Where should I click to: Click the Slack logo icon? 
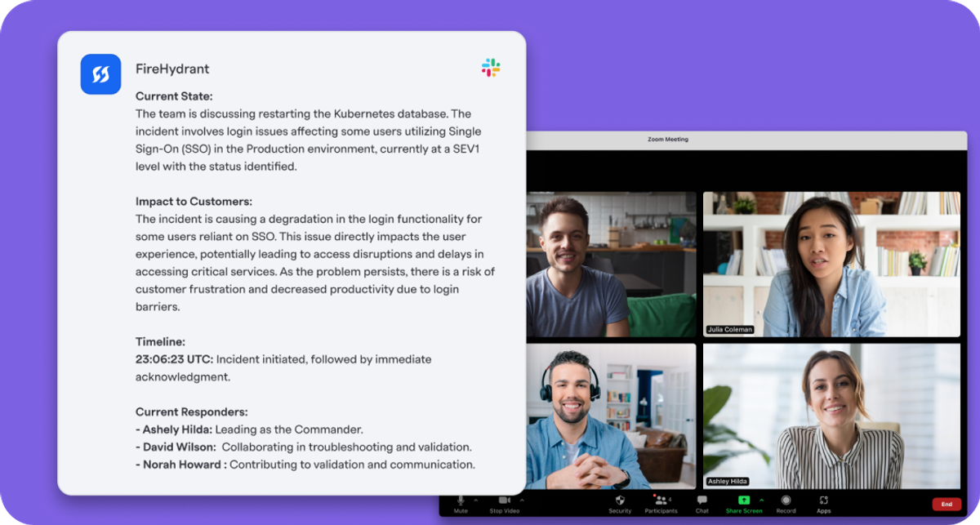tap(491, 68)
